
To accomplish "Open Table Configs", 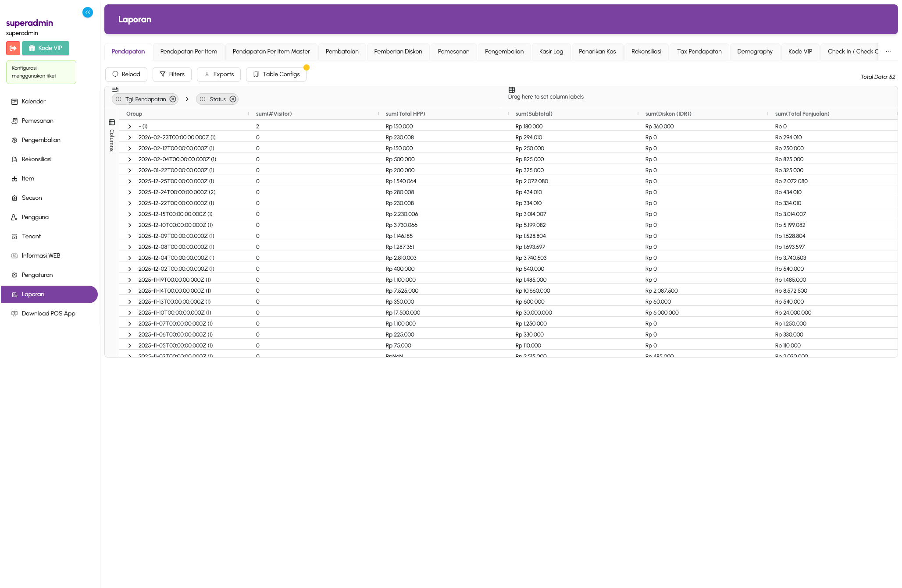I will [276, 74].
